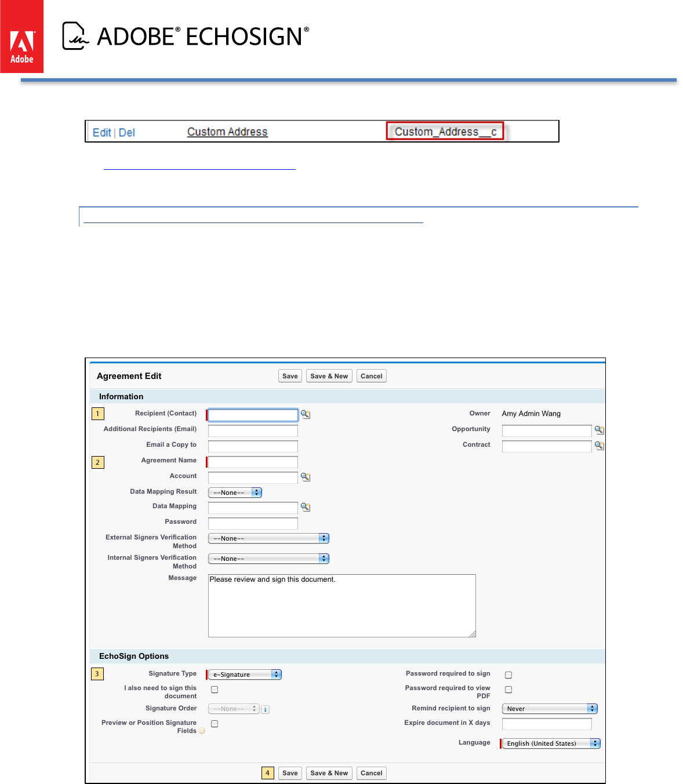Open the Custom Address link
The width and height of the screenshot is (683, 784).
(227, 132)
